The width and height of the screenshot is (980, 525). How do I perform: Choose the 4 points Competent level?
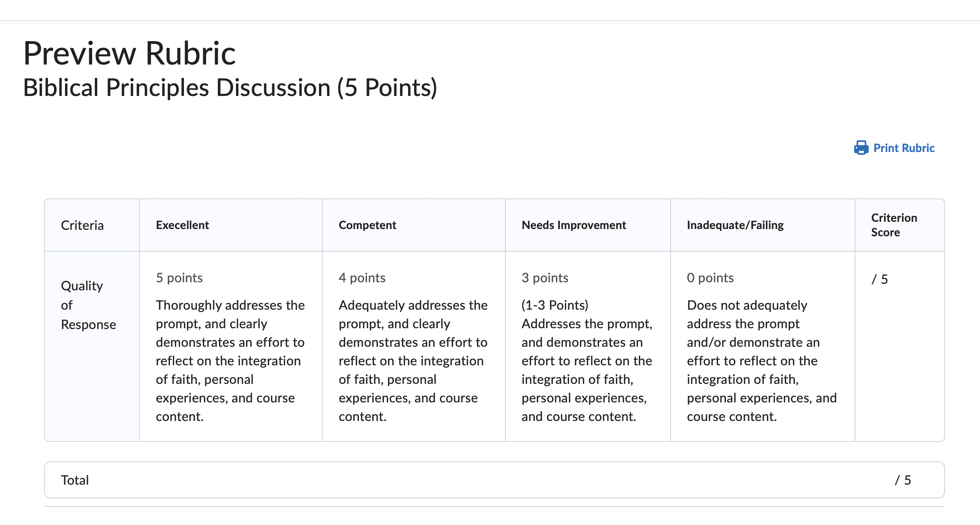(362, 278)
